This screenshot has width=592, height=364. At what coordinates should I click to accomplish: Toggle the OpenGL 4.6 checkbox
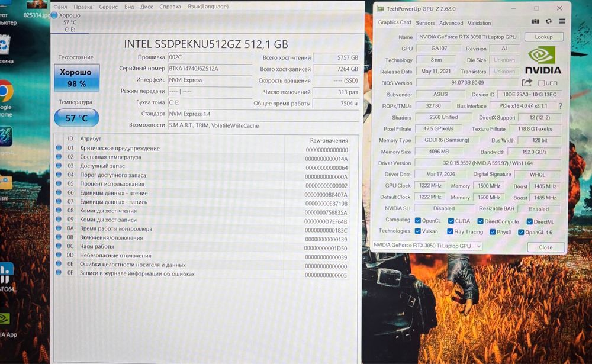(x=521, y=232)
